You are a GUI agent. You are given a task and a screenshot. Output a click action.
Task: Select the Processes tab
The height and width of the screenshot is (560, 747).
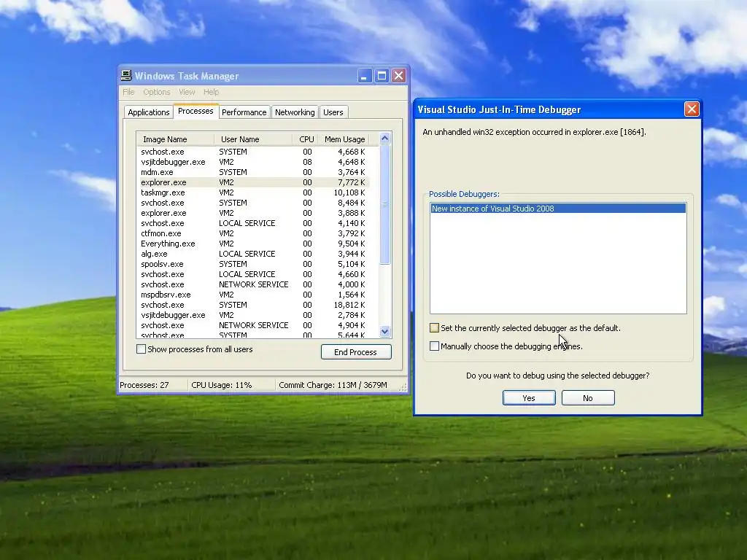(196, 111)
